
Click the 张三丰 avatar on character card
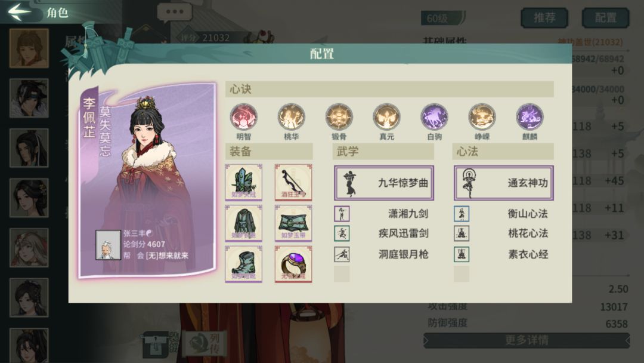tap(108, 245)
